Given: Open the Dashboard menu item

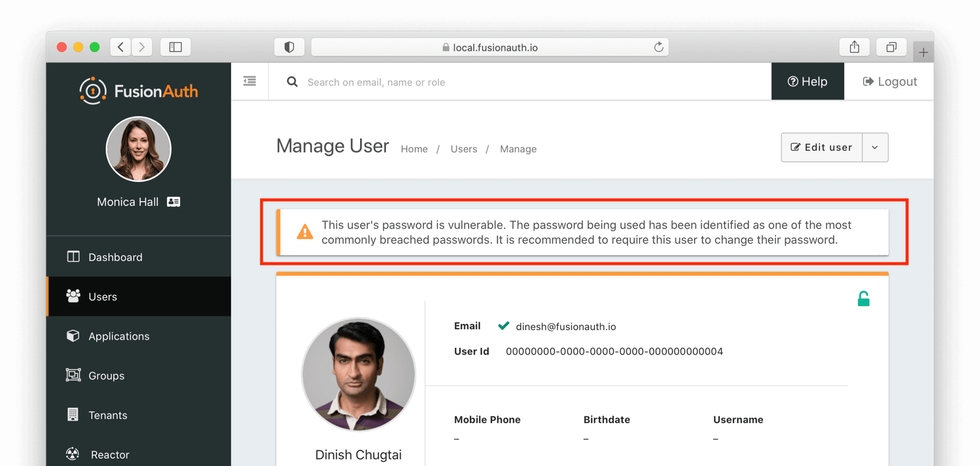Looking at the screenshot, I should point(139,257).
